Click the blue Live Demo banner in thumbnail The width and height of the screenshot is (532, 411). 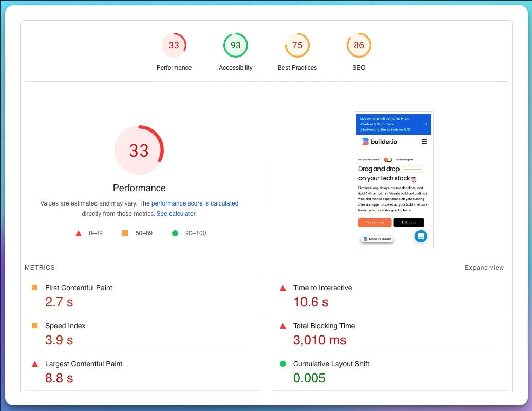pos(393,124)
